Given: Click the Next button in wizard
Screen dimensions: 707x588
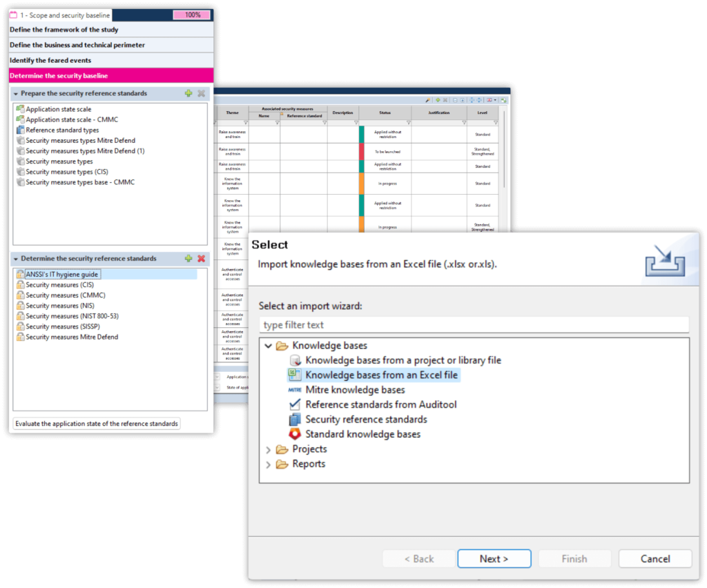Looking at the screenshot, I should (494, 559).
